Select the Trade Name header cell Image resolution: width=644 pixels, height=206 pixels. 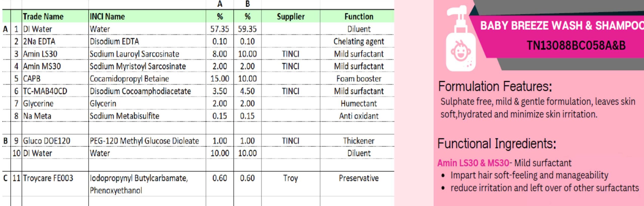point(55,16)
